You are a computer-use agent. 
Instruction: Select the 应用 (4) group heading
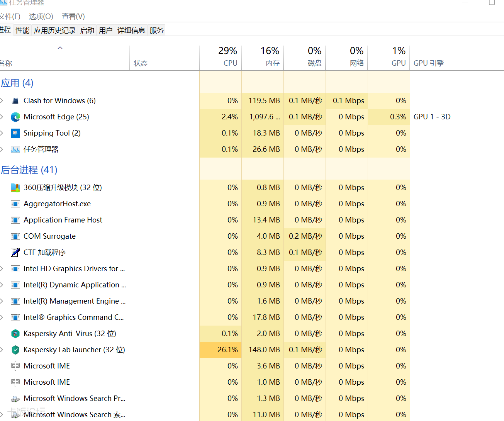[x=17, y=83]
